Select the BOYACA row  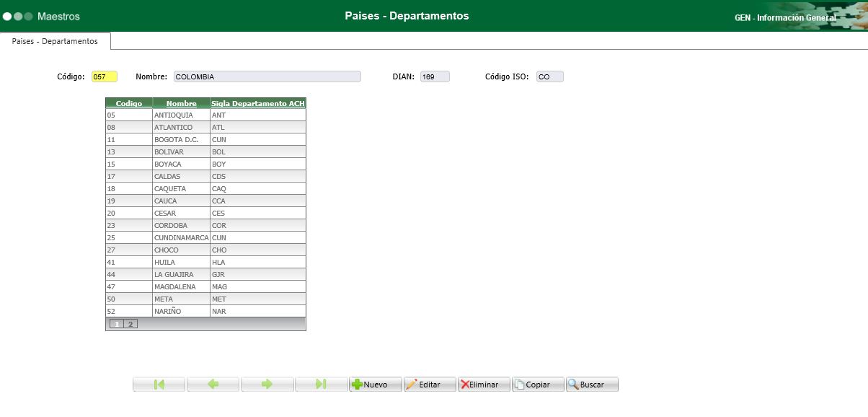click(205, 164)
